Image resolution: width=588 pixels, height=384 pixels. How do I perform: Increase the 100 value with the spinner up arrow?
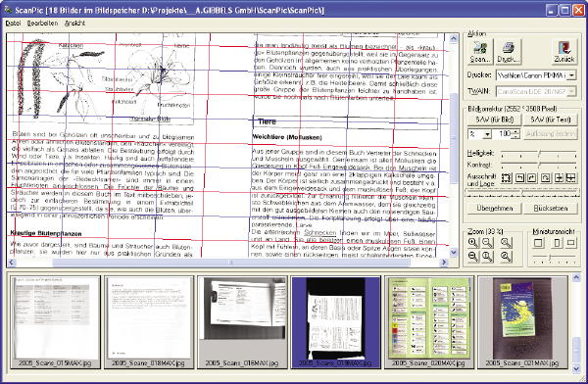(x=516, y=131)
